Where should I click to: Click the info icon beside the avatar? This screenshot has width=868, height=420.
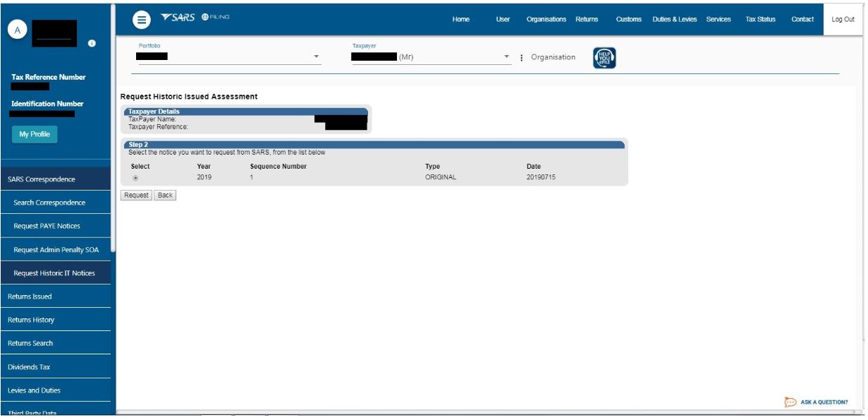pos(92,44)
